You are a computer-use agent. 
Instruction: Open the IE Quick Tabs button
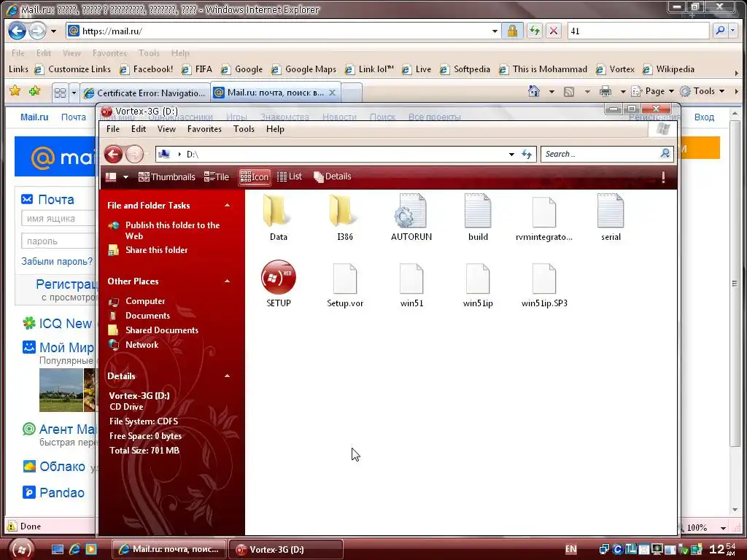pos(60,93)
